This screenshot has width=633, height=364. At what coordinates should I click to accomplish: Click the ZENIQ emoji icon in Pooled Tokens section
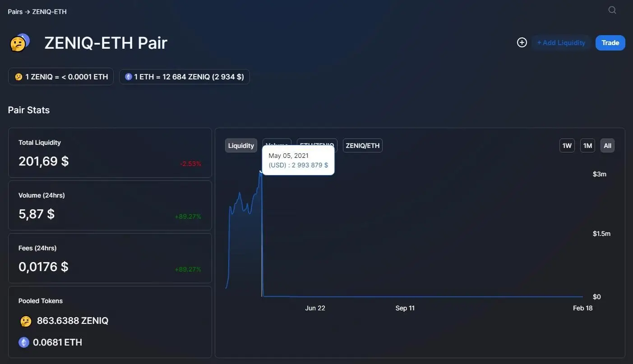pos(25,321)
